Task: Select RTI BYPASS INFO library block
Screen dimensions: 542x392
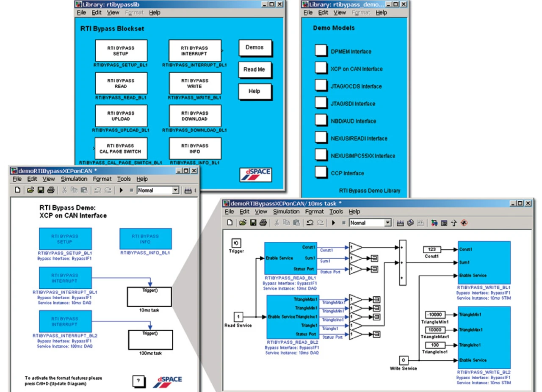Action: (x=195, y=148)
